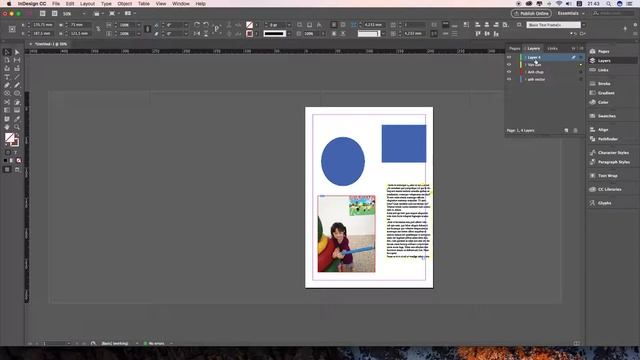Screen dimensions: 640x360
Task: Click the fill swatch in control bar
Action: 249,25
